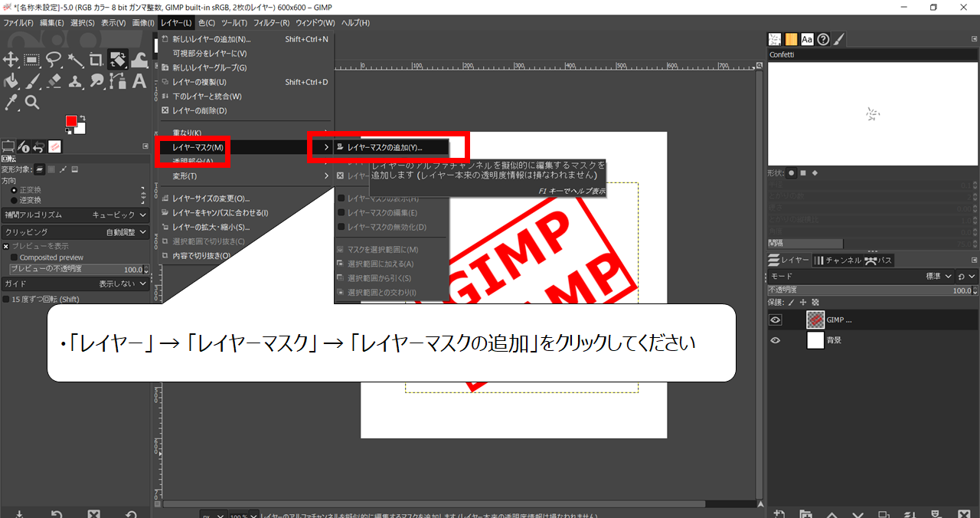Select the 背景 layer thumbnail
The image size is (980, 518).
[815, 340]
